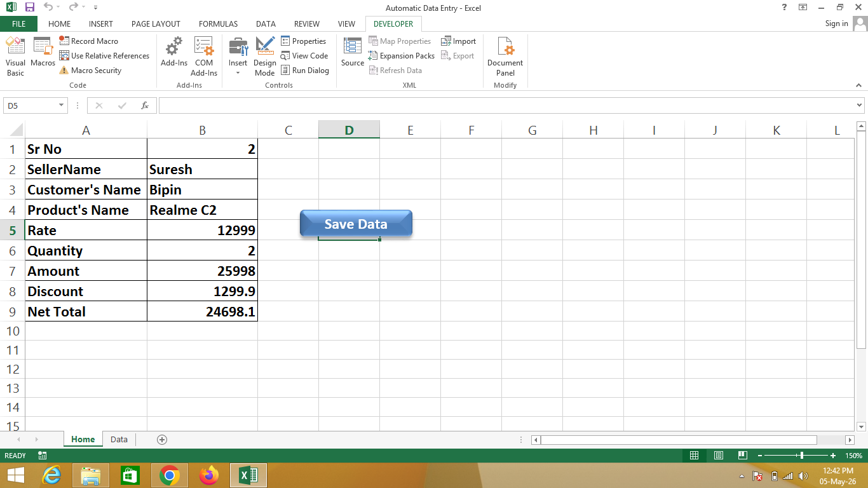Open the Document Panel

pyautogui.click(x=505, y=57)
